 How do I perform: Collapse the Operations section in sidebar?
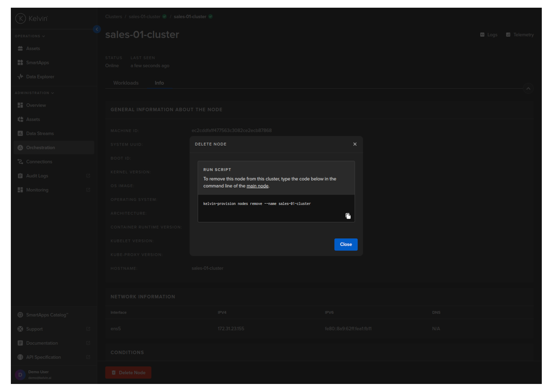[x=30, y=36]
